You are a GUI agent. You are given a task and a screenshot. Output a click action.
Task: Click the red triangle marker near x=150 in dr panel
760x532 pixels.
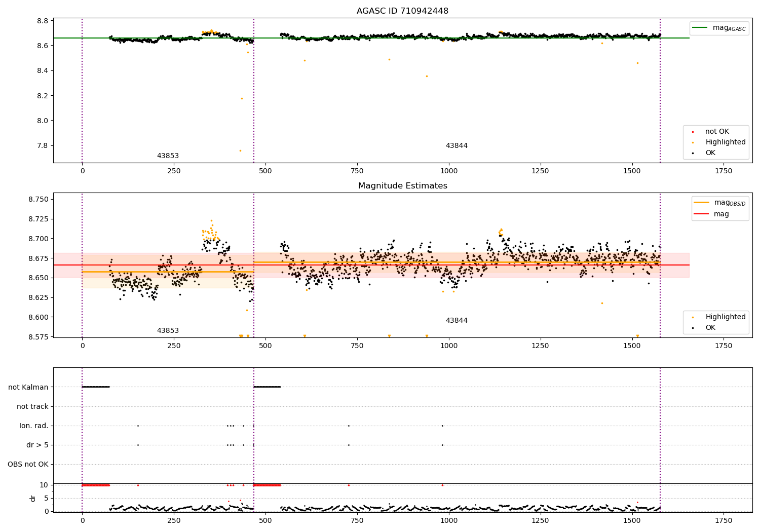(x=138, y=485)
